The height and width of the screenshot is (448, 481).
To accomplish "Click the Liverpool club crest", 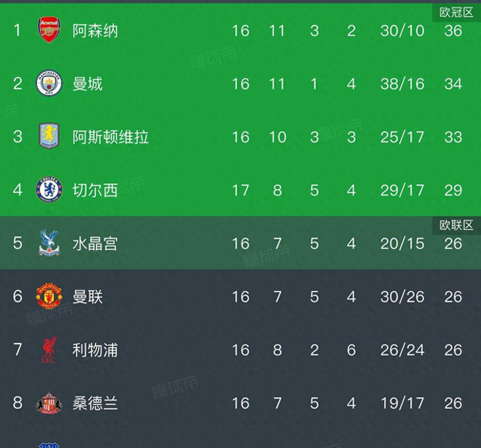I will tap(49, 350).
